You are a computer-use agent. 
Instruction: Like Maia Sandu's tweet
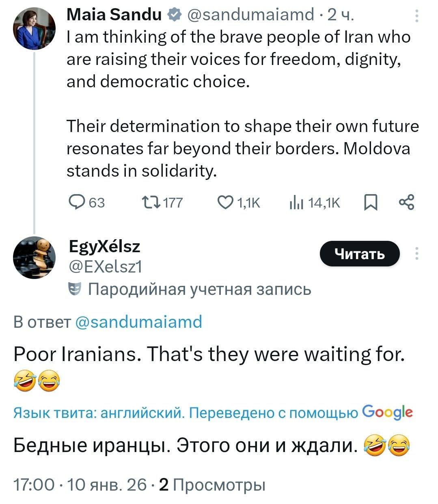tap(224, 202)
